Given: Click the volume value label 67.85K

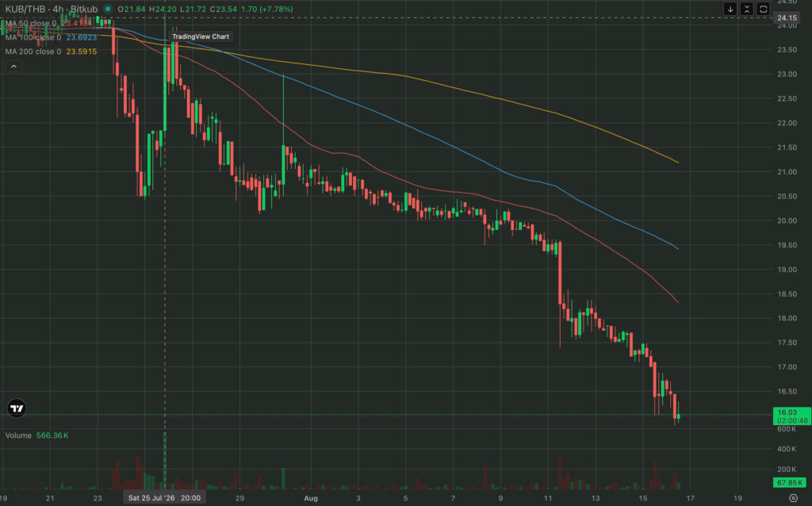Looking at the screenshot, I should [789, 483].
